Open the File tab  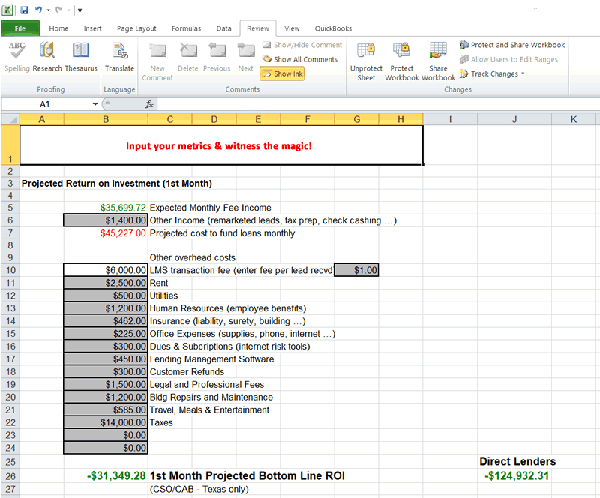pyautogui.click(x=20, y=28)
